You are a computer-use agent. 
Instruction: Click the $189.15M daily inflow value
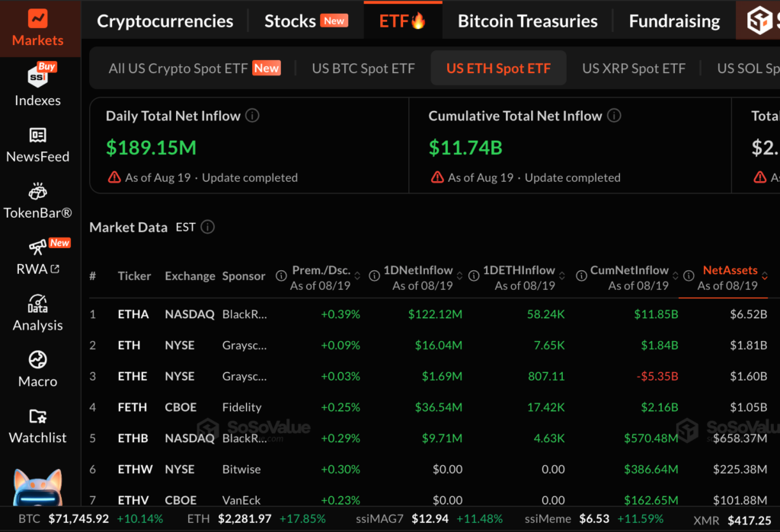tap(152, 148)
